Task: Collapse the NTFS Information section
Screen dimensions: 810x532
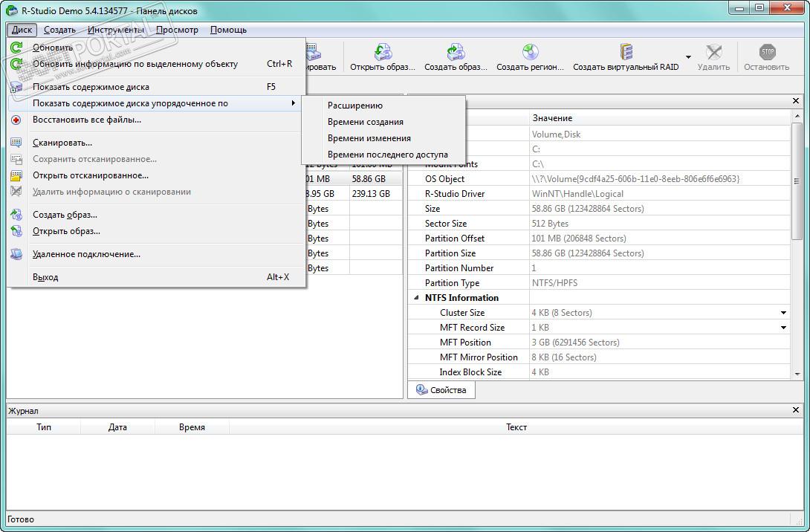Action: [x=416, y=298]
